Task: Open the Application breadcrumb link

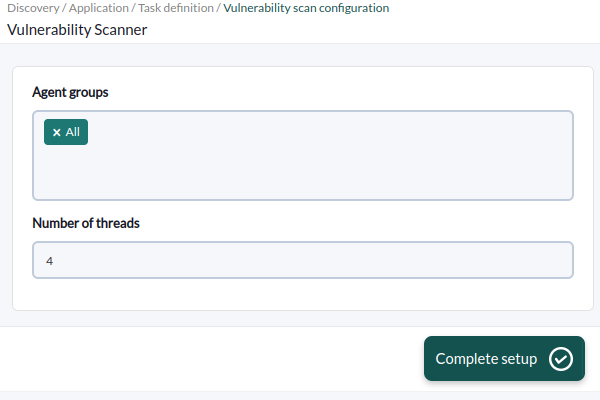Action: [x=99, y=8]
